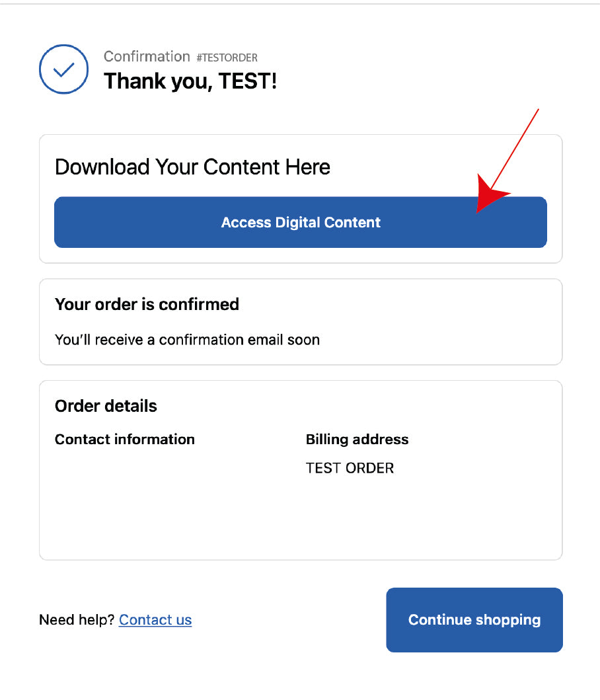Viewport: 600px width, 700px height.
Task: Click the confirmation email soon message
Action: pos(187,340)
